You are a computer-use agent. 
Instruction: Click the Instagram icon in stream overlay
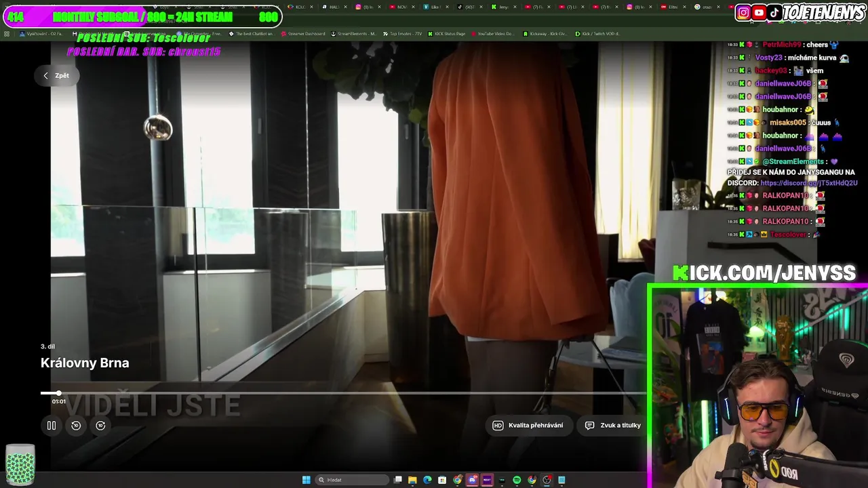[x=743, y=12]
